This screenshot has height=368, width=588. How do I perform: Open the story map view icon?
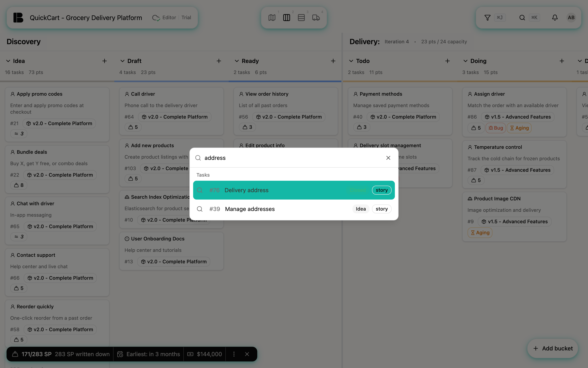point(272,18)
